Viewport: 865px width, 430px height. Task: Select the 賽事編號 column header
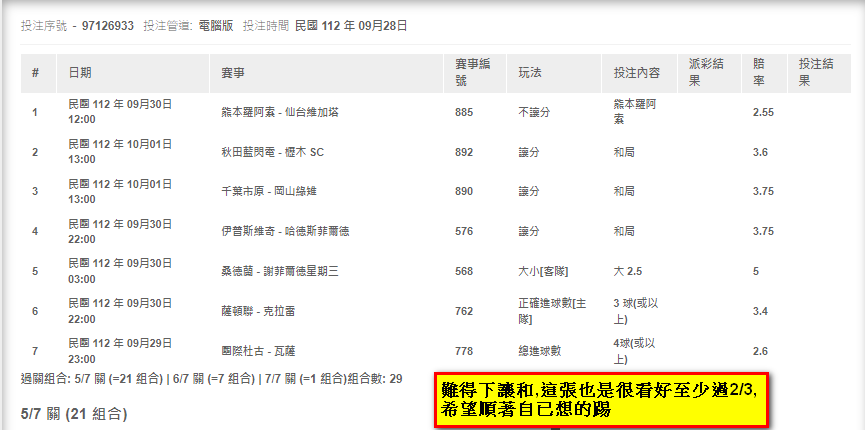pyautogui.click(x=473, y=73)
